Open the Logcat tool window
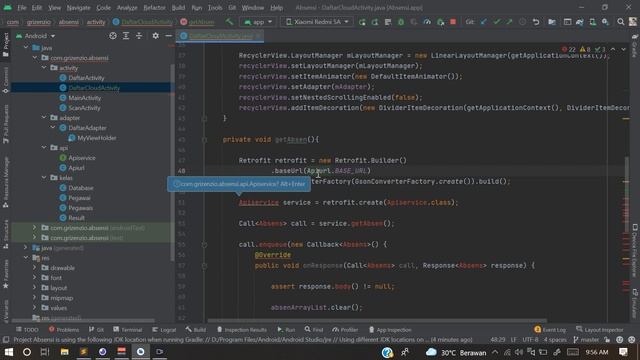 coord(164,330)
